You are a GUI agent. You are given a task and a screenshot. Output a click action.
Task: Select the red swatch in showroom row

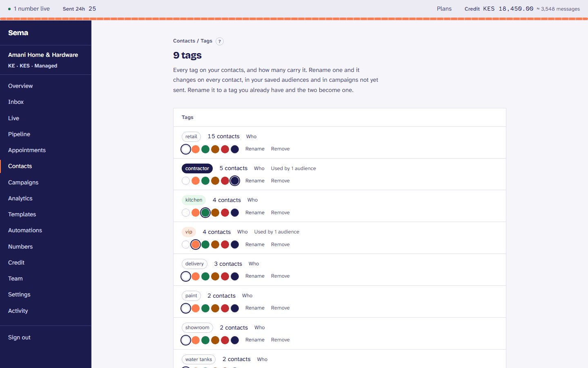click(225, 340)
